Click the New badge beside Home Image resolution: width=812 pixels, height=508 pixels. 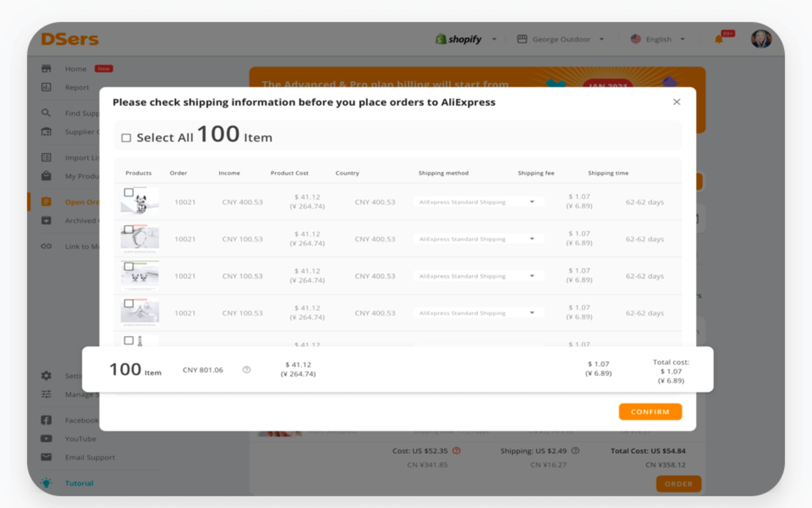click(104, 69)
